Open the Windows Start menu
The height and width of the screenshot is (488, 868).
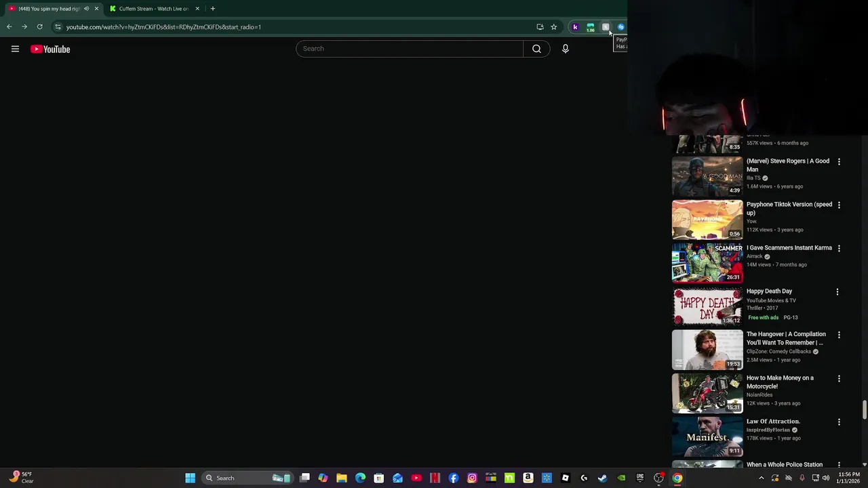191,478
